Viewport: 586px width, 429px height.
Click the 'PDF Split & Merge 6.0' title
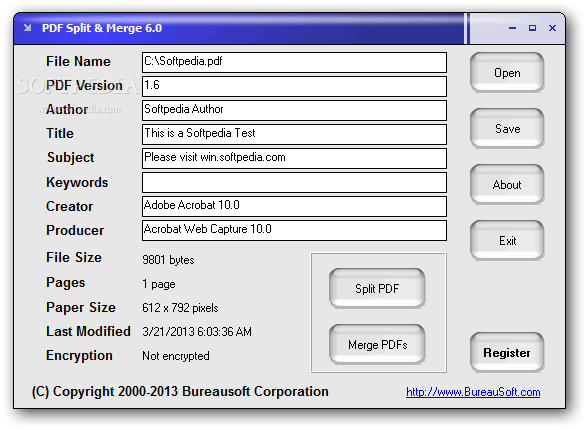pyautogui.click(x=102, y=28)
